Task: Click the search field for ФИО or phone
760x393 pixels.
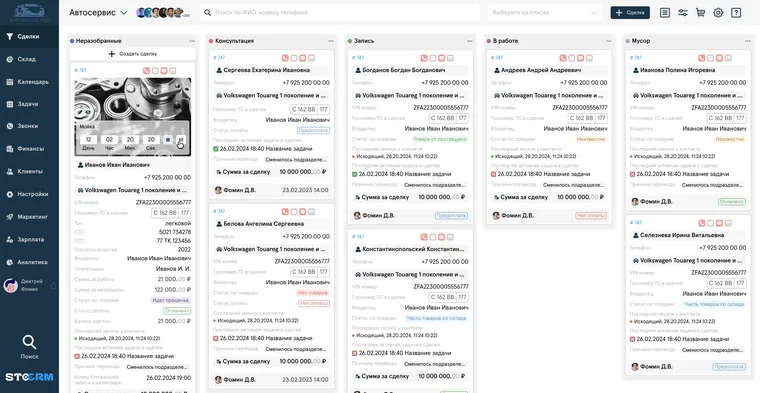Action: (340, 13)
